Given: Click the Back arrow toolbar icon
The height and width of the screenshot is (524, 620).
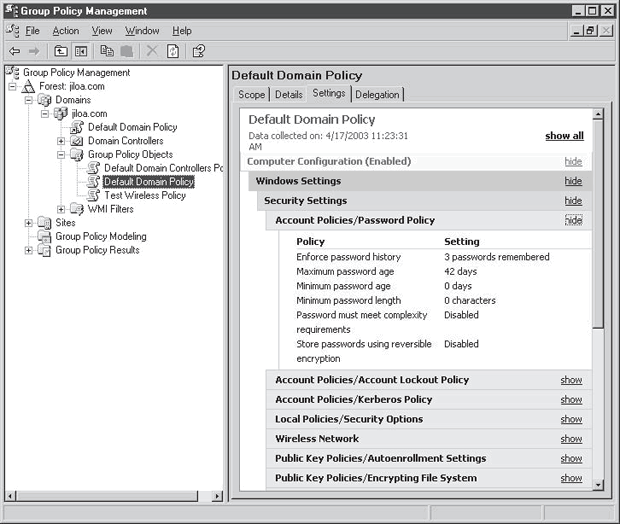Looking at the screenshot, I should pyautogui.click(x=15, y=51).
